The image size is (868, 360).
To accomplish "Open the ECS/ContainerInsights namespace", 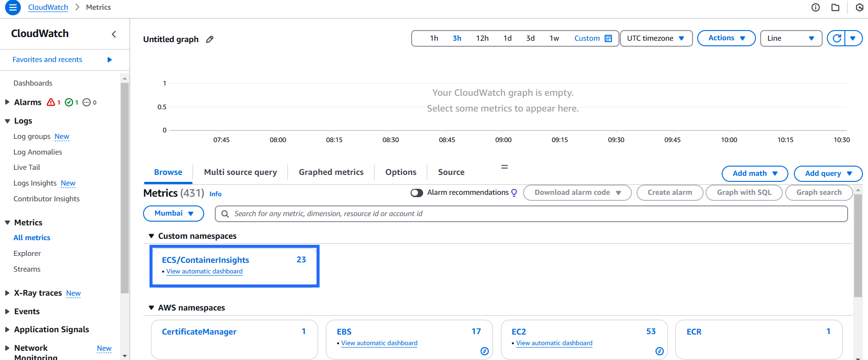I will (206, 260).
